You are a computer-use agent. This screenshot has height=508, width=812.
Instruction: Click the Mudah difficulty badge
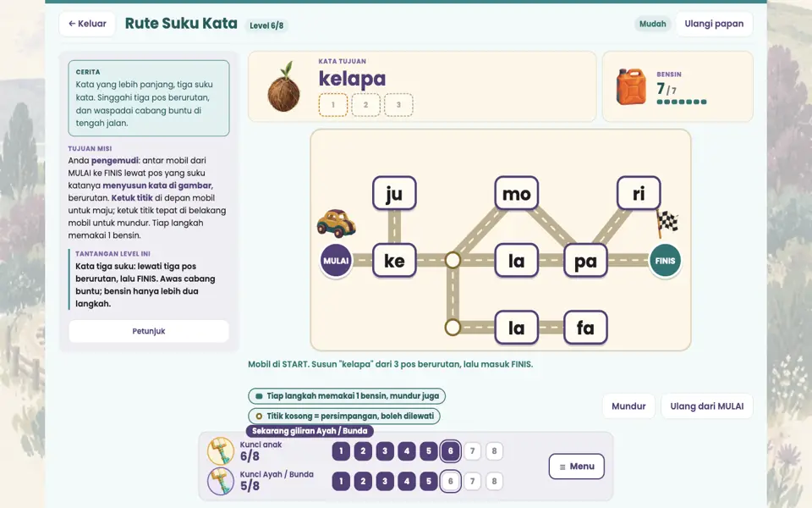[652, 24]
